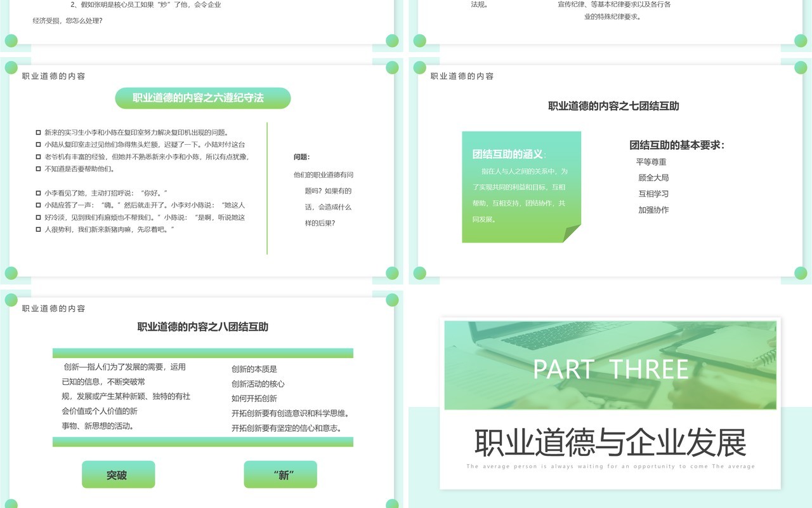The image size is (812, 508).
Task: Select the question text starting 他们的职业道德有问
Action: click(324, 199)
